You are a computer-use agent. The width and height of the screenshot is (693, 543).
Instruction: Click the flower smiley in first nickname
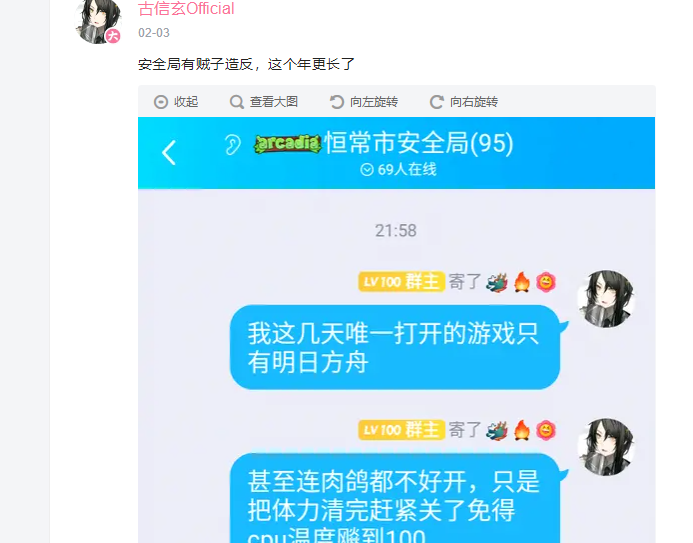pos(546,282)
